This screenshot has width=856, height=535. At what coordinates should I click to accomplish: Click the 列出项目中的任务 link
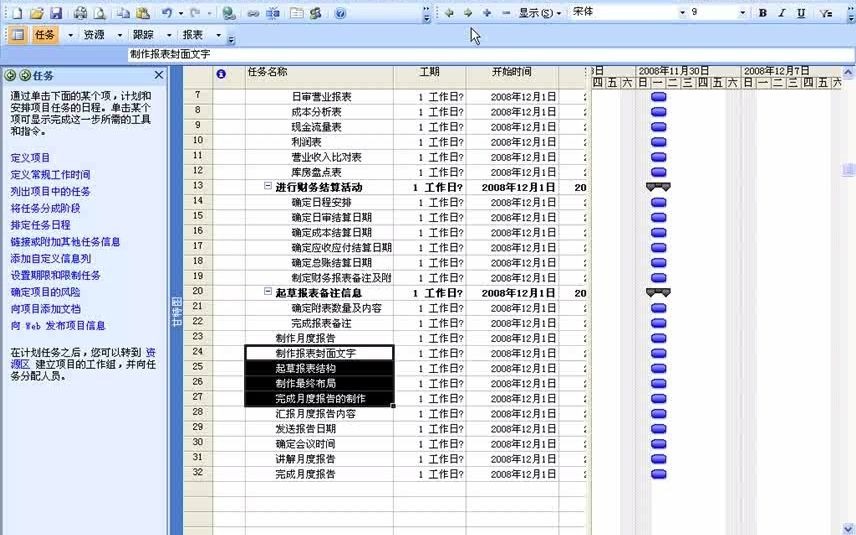[50, 192]
